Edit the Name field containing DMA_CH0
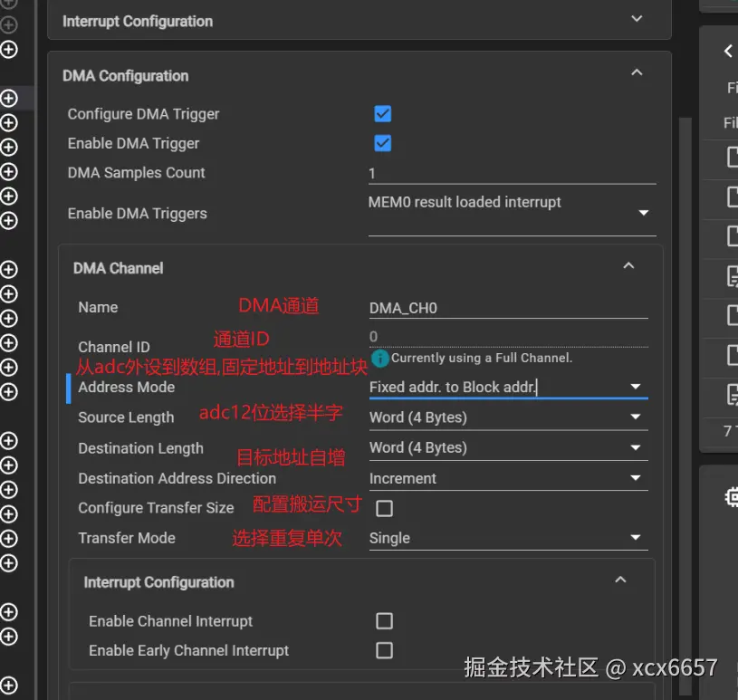 tap(508, 308)
